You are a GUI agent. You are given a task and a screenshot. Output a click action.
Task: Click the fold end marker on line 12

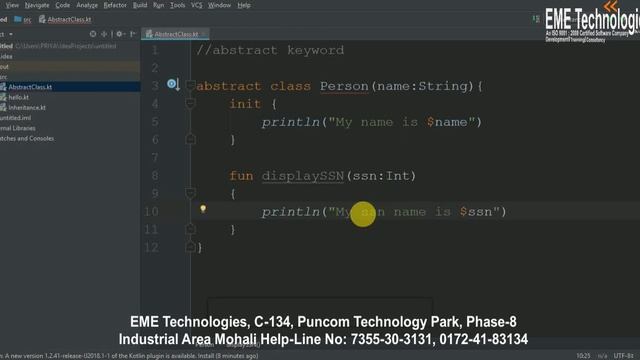click(190, 247)
